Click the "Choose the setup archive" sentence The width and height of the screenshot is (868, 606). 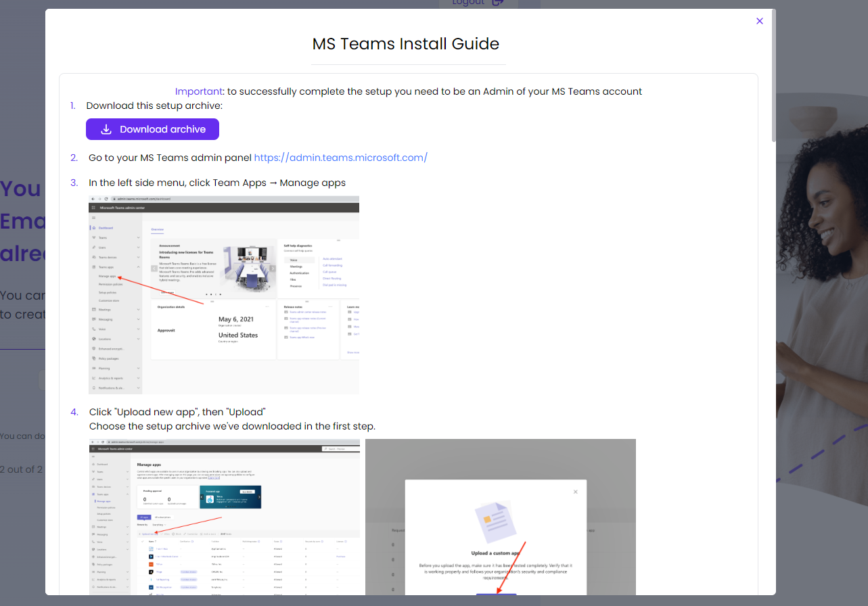(232, 426)
